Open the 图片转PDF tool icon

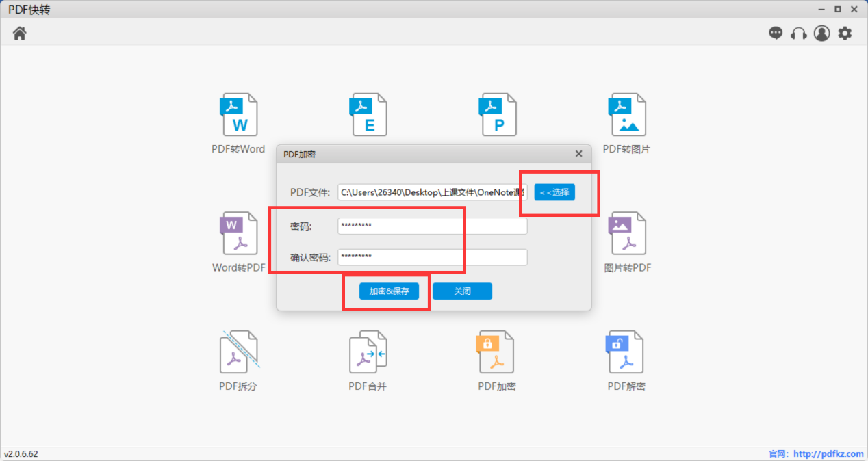click(x=627, y=233)
